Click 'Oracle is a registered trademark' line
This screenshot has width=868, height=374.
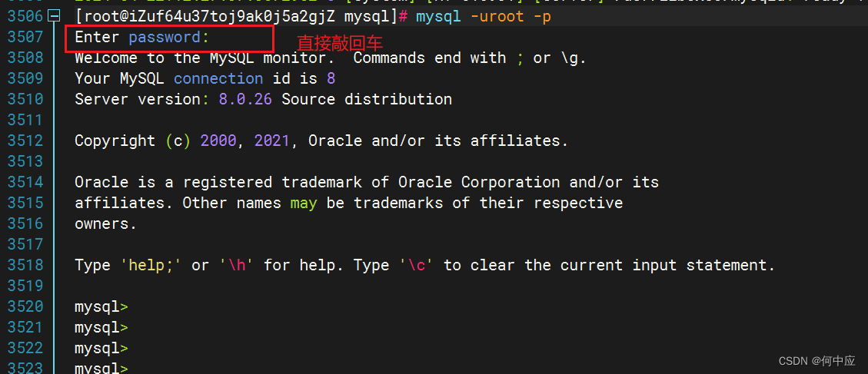367,183
